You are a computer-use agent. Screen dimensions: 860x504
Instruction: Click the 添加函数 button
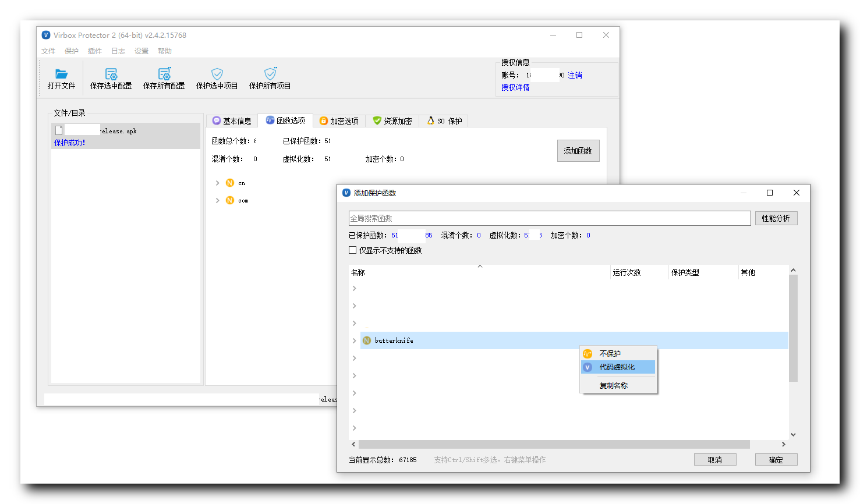click(x=578, y=150)
